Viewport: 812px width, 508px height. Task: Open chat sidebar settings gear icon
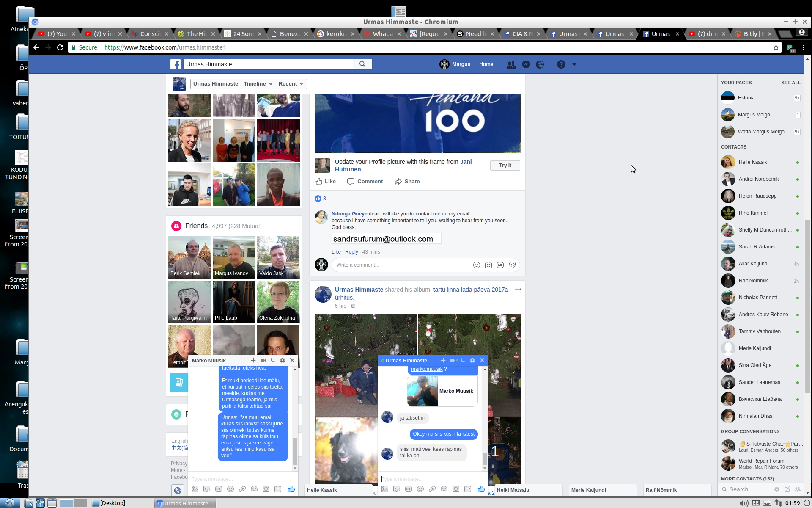point(777,489)
